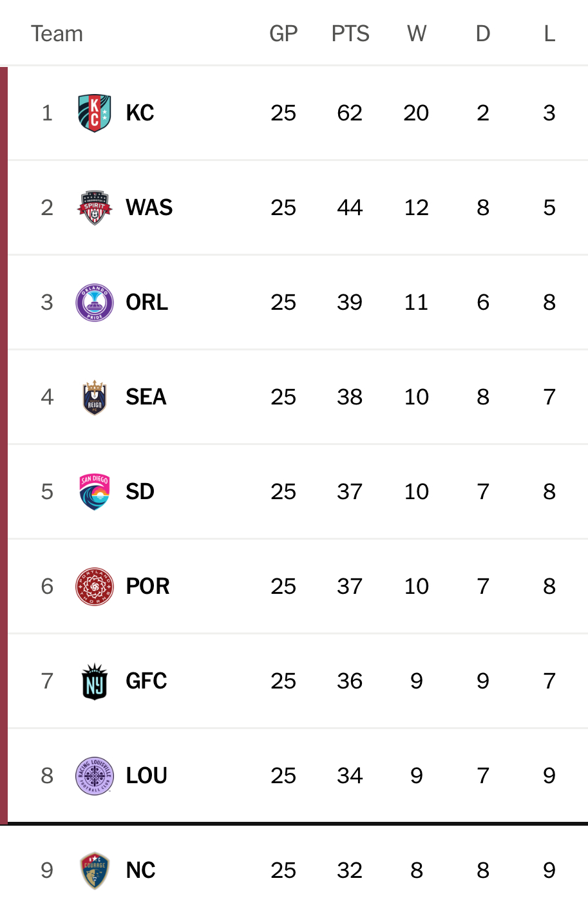
Task: Open the KC team name link
Action: tap(140, 113)
